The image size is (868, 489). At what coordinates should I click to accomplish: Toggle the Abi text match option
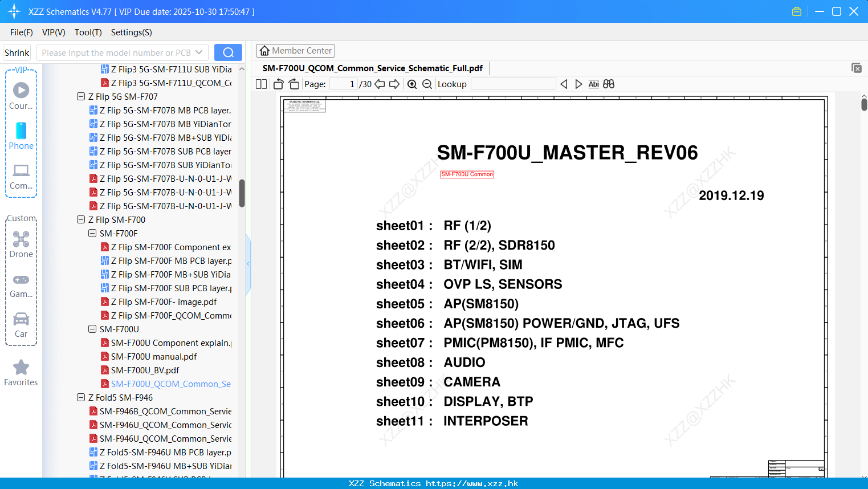click(x=593, y=84)
